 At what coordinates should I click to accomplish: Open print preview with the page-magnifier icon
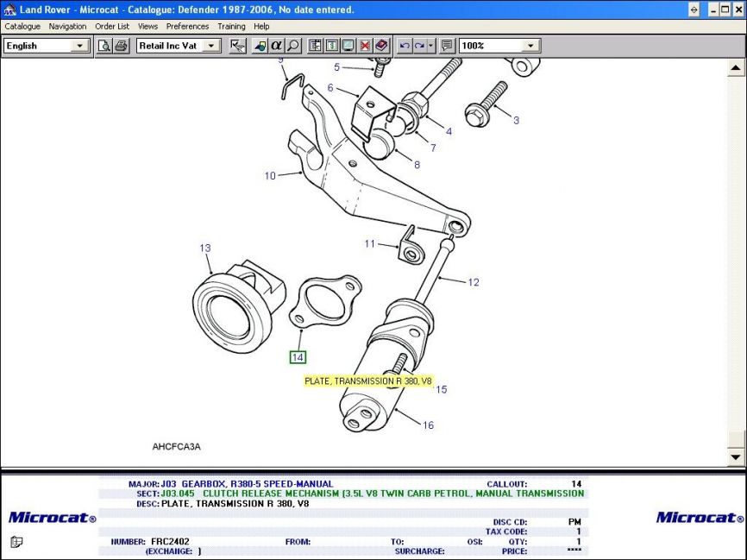(x=104, y=46)
